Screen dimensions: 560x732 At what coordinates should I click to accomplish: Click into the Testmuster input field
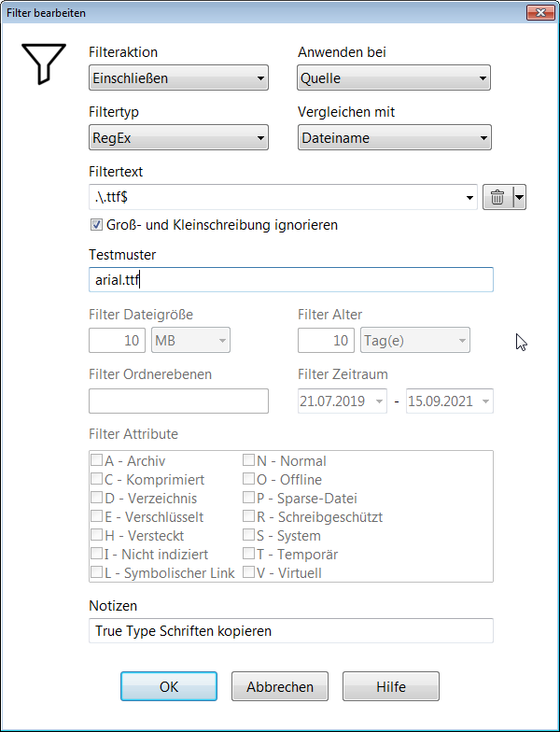[x=289, y=280]
